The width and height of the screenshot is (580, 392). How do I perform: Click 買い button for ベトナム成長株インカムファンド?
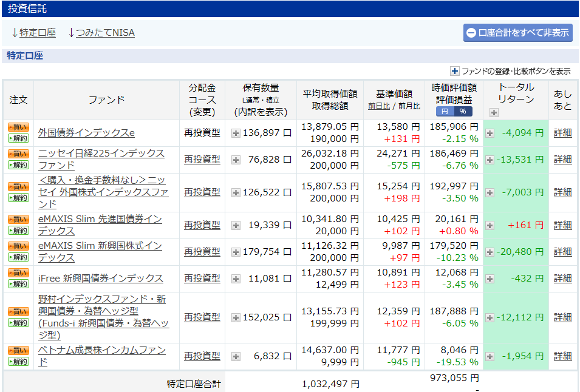pyautogui.click(x=18, y=350)
